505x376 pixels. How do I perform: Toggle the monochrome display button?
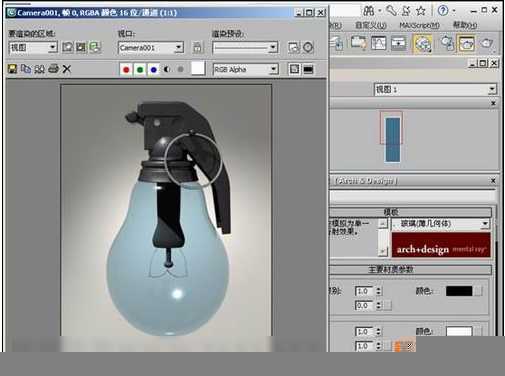(x=180, y=69)
